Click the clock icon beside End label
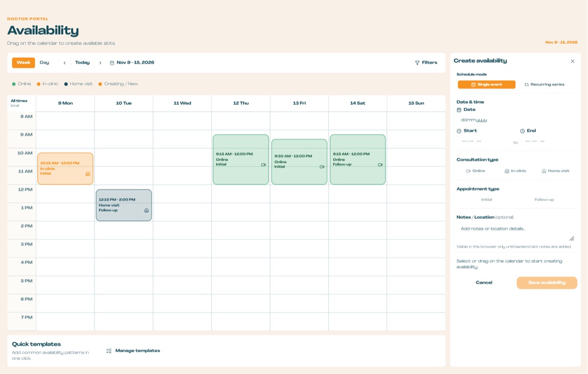Viewport: 588px width, 374px height. [522, 131]
